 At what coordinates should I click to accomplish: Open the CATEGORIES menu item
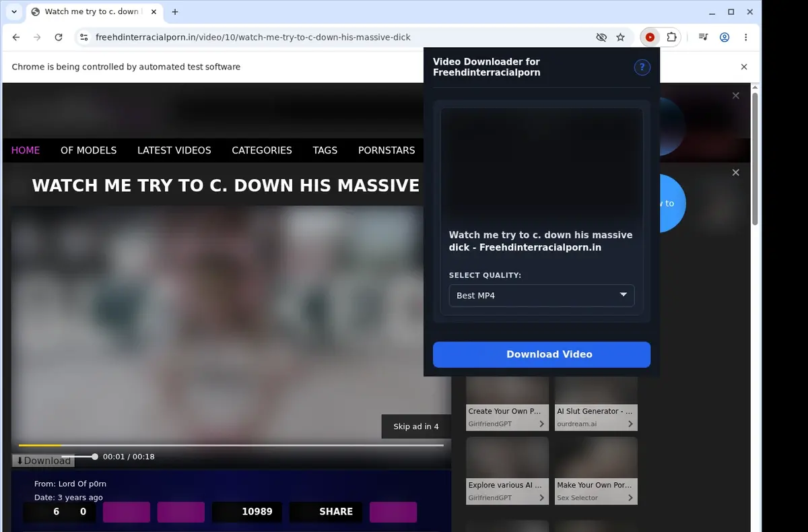pyautogui.click(x=262, y=150)
